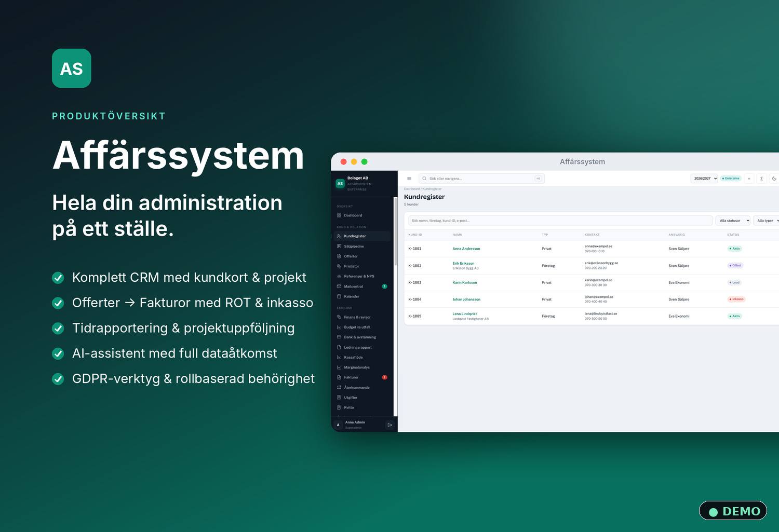Click the Sök namn, företag customer filter field

point(560,221)
